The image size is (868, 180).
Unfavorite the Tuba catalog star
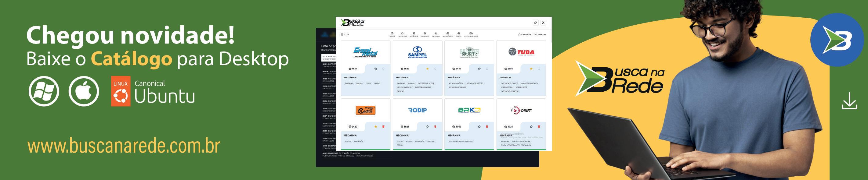tap(531, 69)
